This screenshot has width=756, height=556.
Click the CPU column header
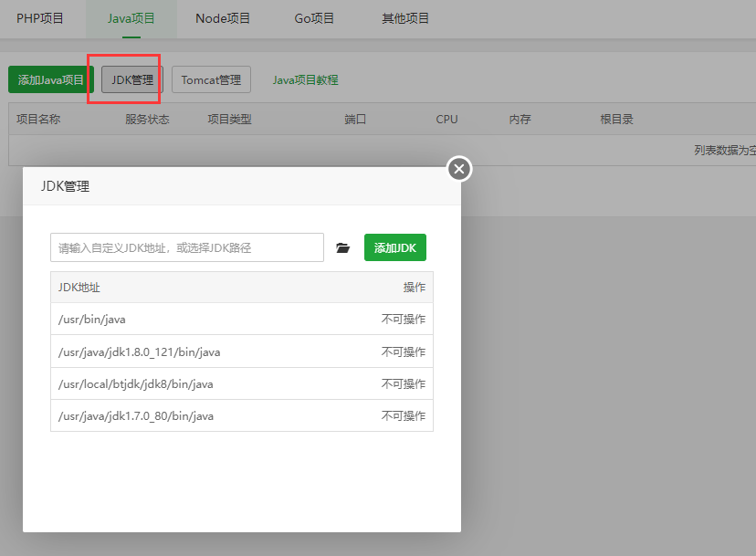tap(447, 119)
